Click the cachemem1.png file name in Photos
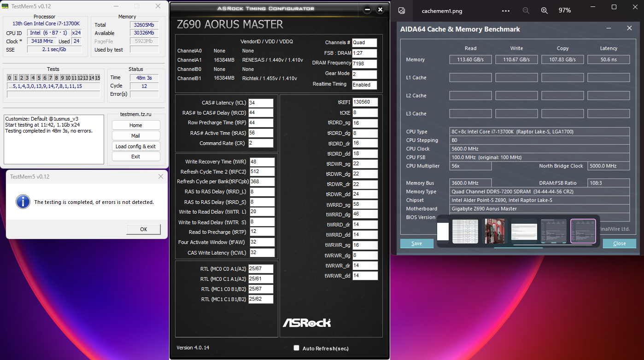Screen dimensions: 644x360 (x=442, y=11)
